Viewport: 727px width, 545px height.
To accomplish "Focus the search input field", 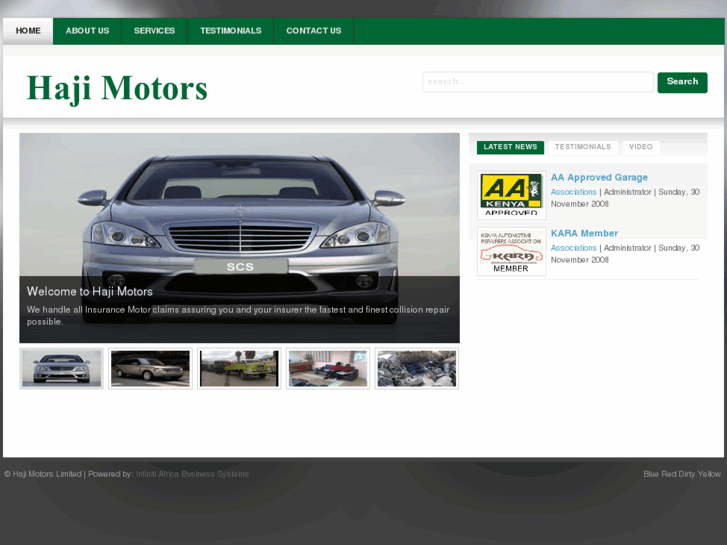I will 538,82.
